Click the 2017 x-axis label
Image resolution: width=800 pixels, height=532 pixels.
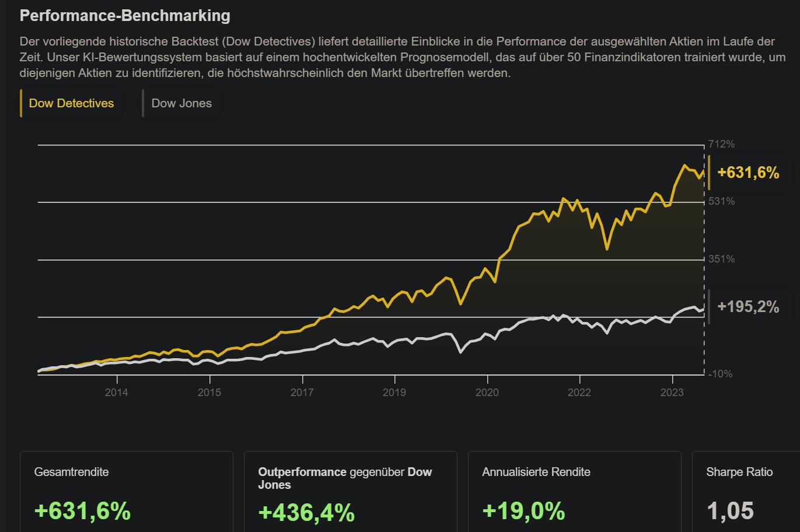pos(302,393)
